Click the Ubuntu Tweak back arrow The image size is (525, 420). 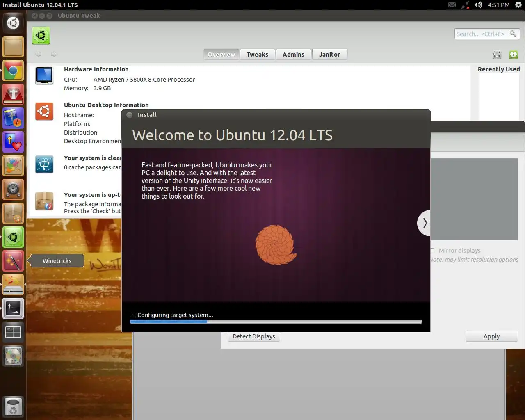tap(38, 54)
